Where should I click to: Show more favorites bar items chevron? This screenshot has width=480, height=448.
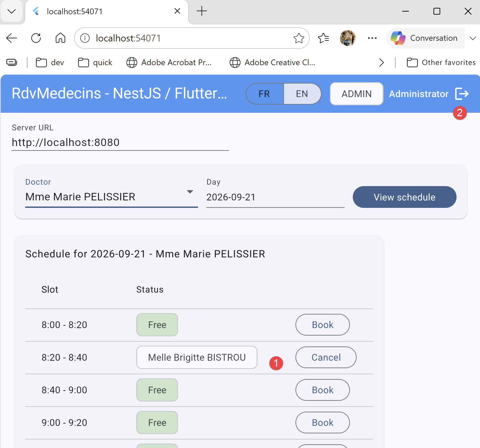pyautogui.click(x=381, y=62)
